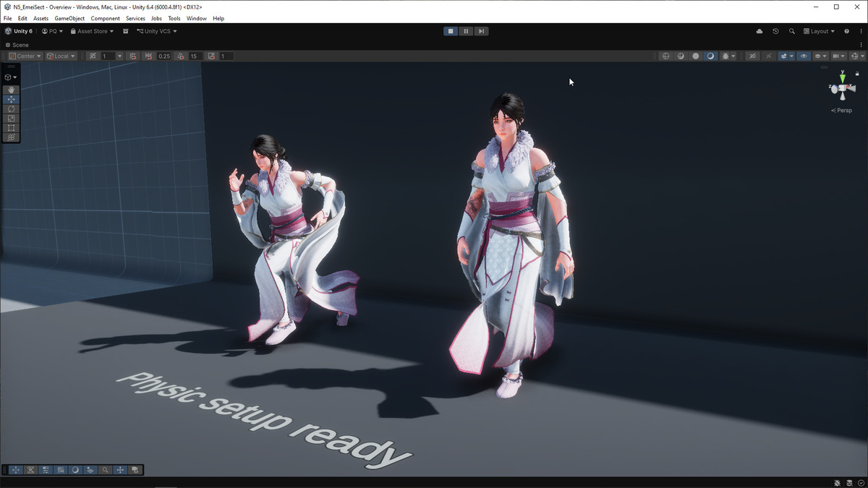This screenshot has height=488, width=868.
Task: Open the Center pivot mode dropdown
Action: pos(25,56)
